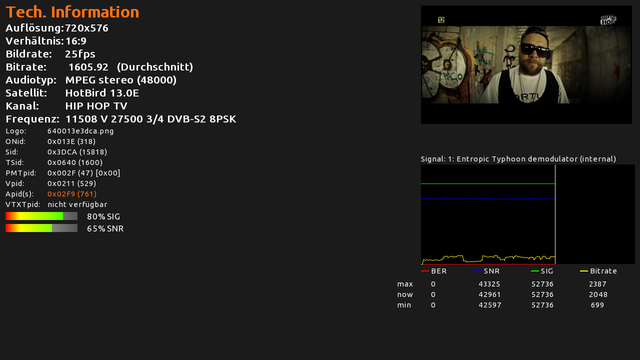Click the yellow Bitrate legend marker
The height and width of the screenshot is (360, 640).
tap(584, 271)
